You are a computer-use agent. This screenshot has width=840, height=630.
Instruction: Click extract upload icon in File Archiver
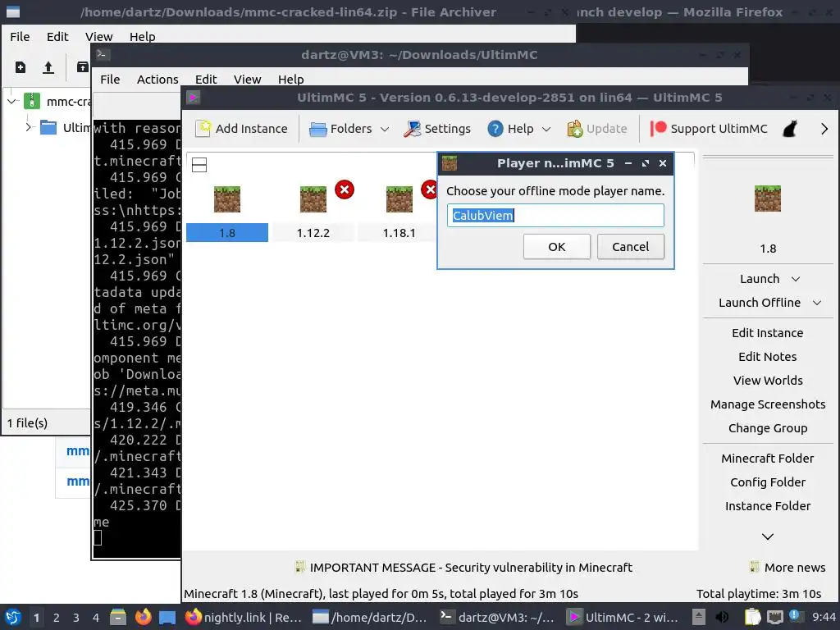pyautogui.click(x=48, y=67)
